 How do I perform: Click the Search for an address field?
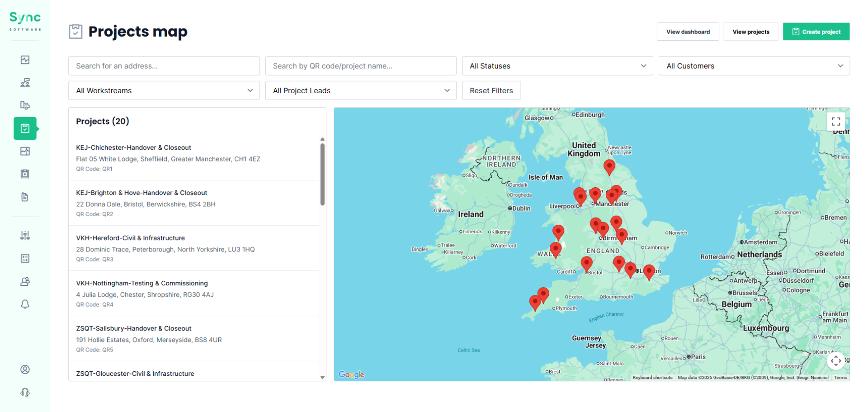(x=164, y=66)
